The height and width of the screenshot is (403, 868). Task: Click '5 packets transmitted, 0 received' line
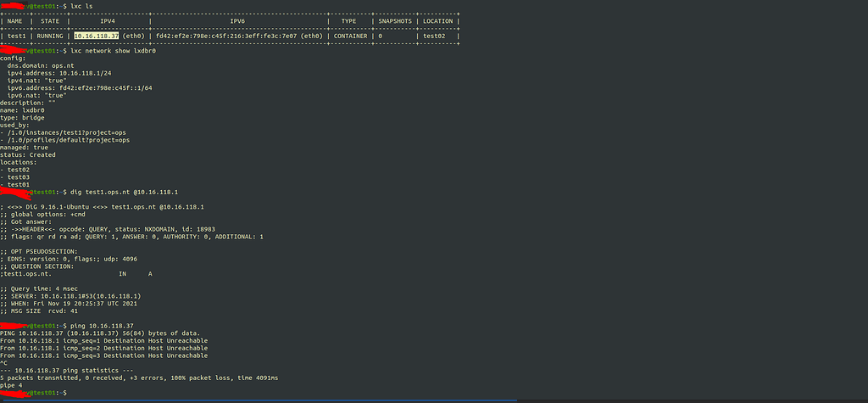pyautogui.click(x=139, y=378)
